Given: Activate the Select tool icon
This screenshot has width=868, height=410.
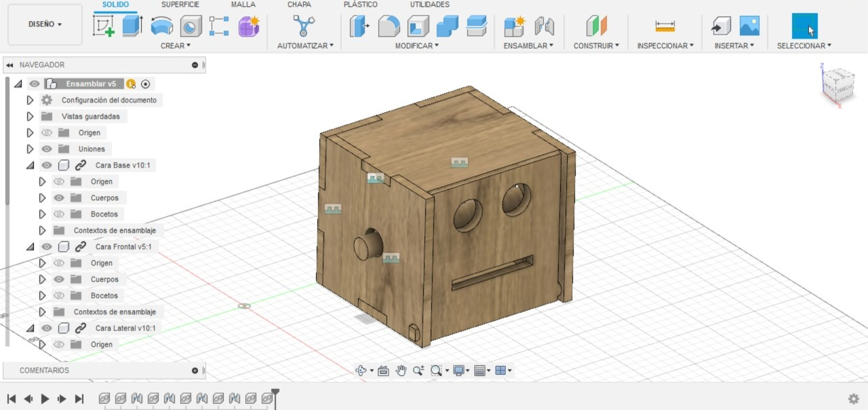Looking at the screenshot, I should tap(805, 26).
